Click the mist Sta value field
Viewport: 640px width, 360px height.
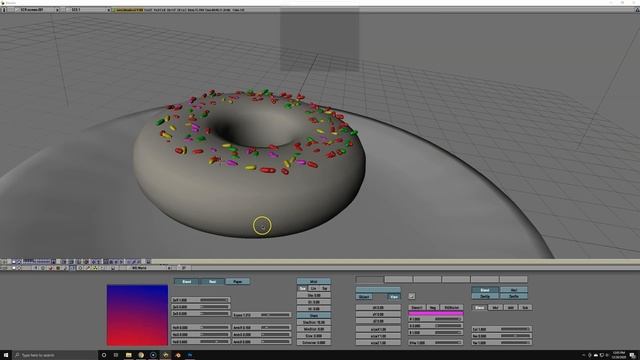[x=313, y=295]
